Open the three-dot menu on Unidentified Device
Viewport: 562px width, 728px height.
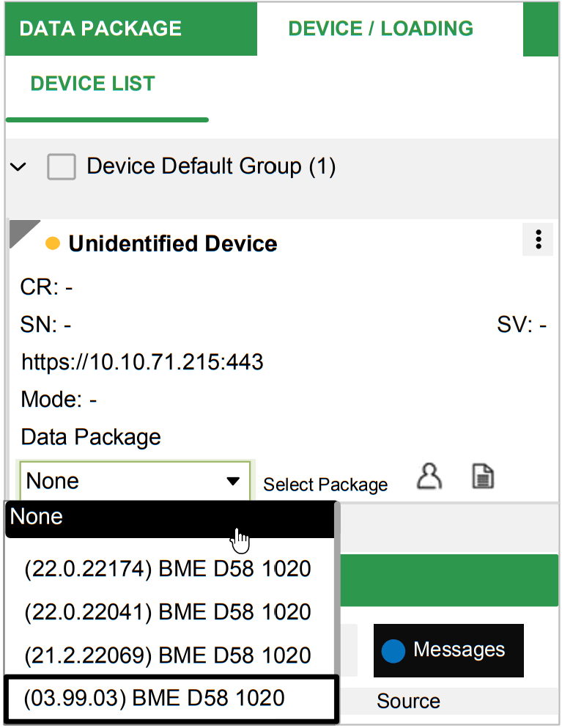[x=538, y=239]
